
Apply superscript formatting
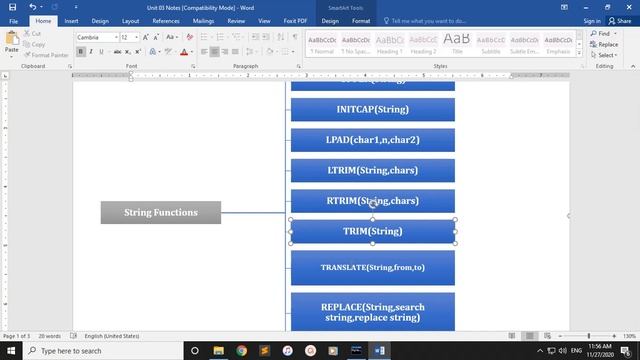pyautogui.click(x=138, y=52)
